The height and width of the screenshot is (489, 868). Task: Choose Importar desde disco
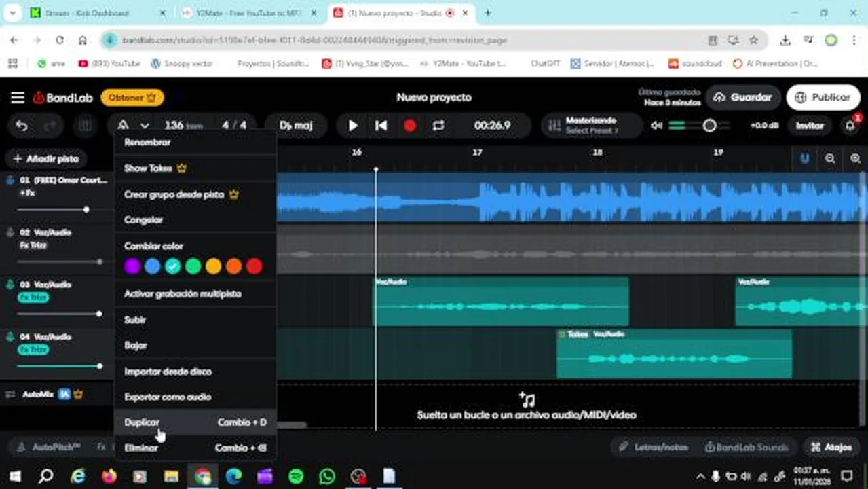(195, 372)
